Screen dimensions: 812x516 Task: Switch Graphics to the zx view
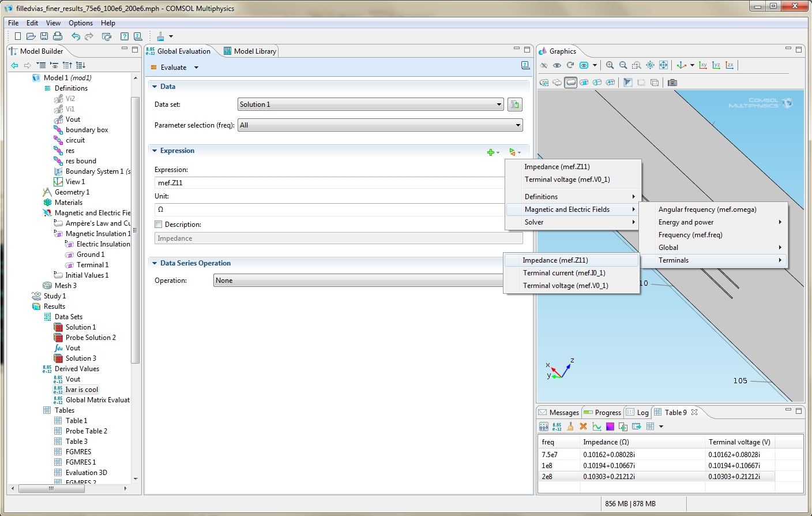[730, 65]
